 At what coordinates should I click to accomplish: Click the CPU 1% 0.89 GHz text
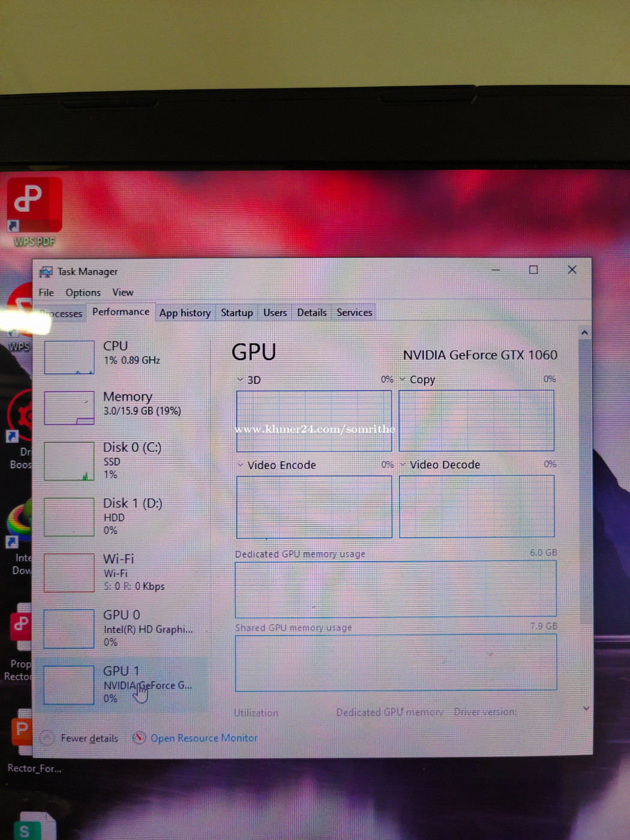pos(132,360)
